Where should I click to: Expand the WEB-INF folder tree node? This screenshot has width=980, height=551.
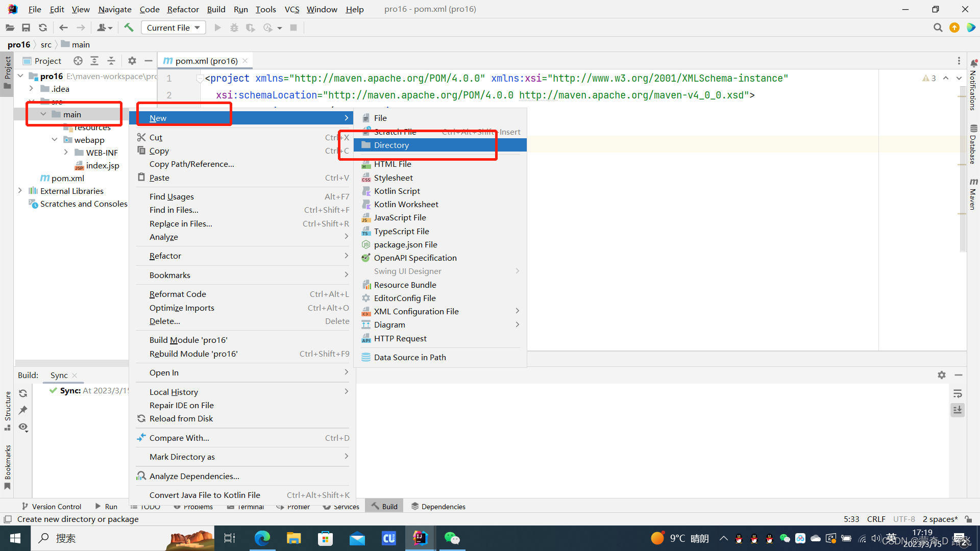(66, 153)
